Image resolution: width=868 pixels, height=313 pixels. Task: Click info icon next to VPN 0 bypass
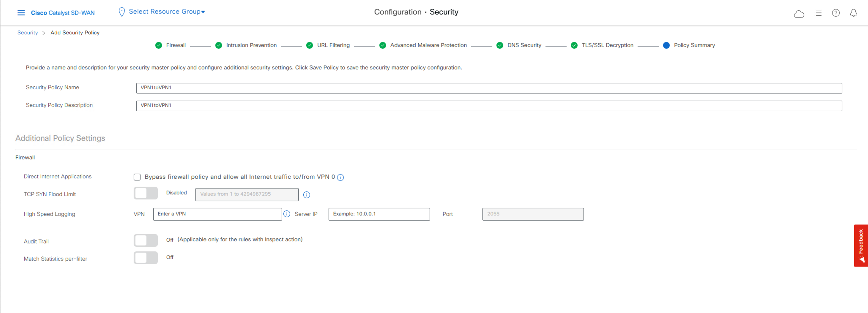(x=340, y=177)
